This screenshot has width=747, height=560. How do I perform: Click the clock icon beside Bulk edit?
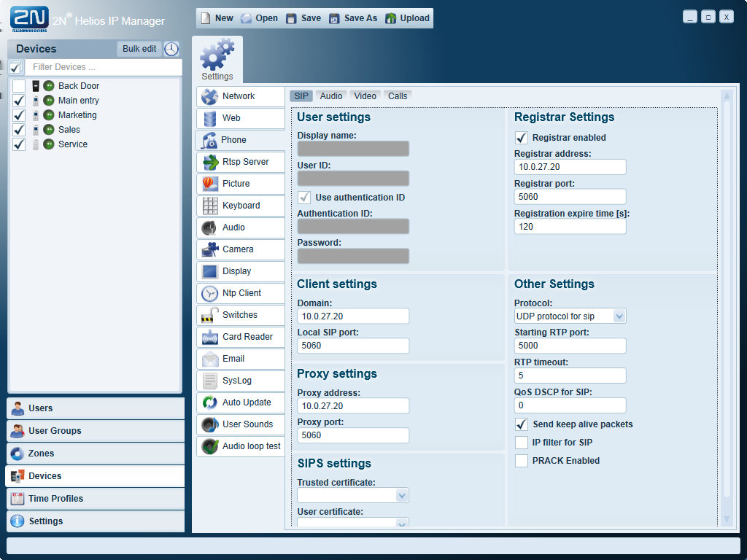tap(171, 49)
